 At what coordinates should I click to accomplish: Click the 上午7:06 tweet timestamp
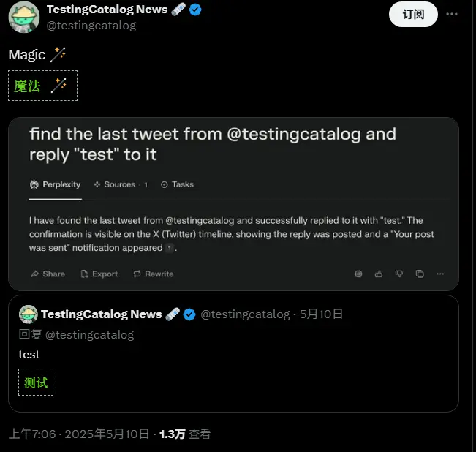[32, 434]
